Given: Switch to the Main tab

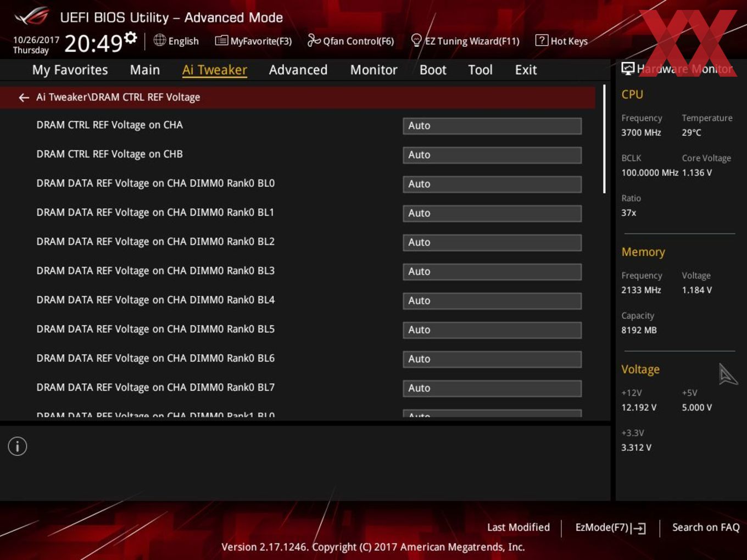Looking at the screenshot, I should click(145, 70).
